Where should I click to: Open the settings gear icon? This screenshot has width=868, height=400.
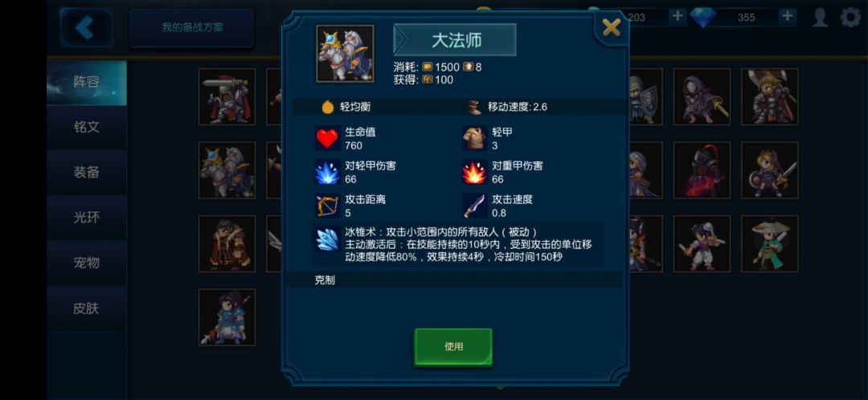pos(850,17)
